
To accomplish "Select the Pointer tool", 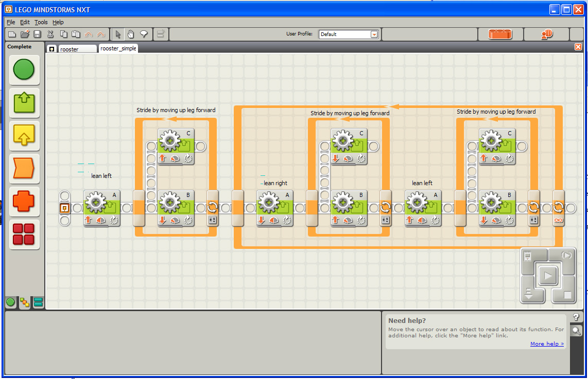I will click(118, 34).
